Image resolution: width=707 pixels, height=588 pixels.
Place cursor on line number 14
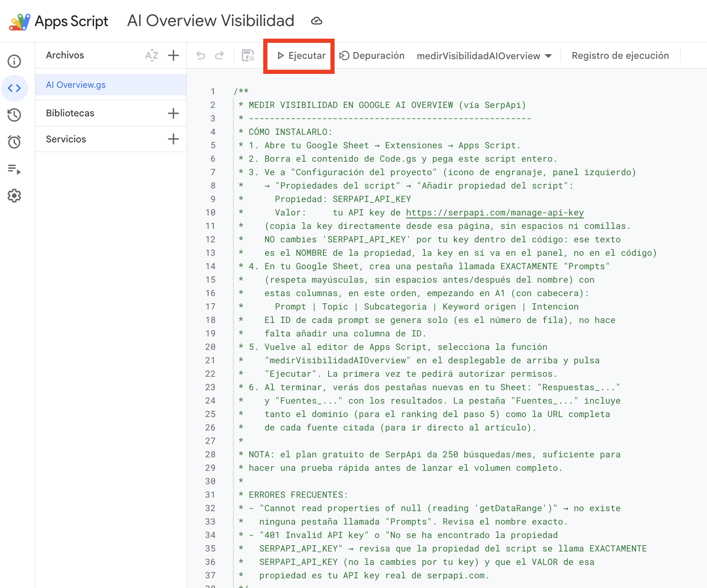[x=210, y=266]
